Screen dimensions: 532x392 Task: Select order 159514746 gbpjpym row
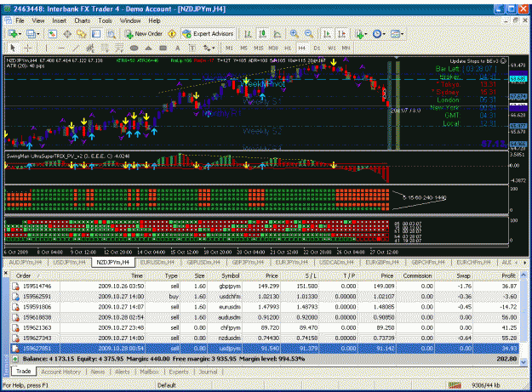point(265,287)
